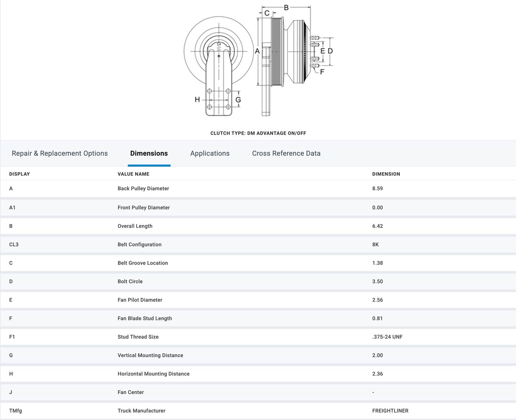Image resolution: width=516 pixels, height=420 pixels.
Task: Click the side-view pulley drawing
Action: pos(287,52)
